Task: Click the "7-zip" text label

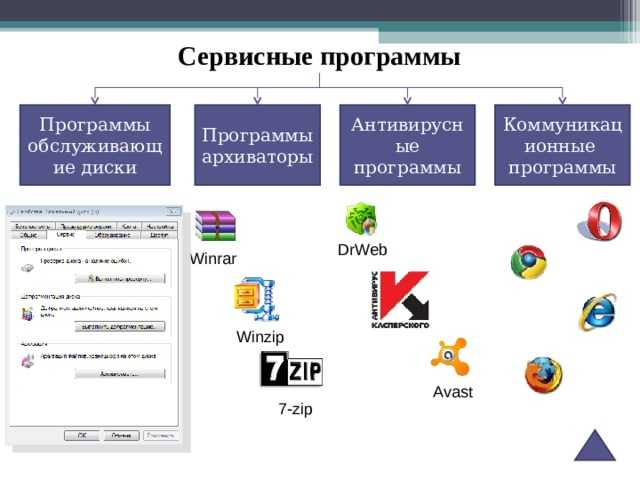Action: [296, 409]
